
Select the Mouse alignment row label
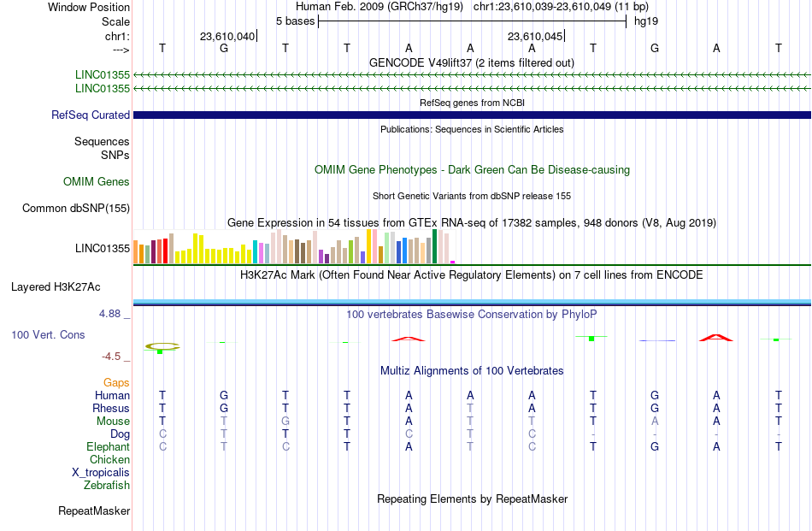(113, 422)
